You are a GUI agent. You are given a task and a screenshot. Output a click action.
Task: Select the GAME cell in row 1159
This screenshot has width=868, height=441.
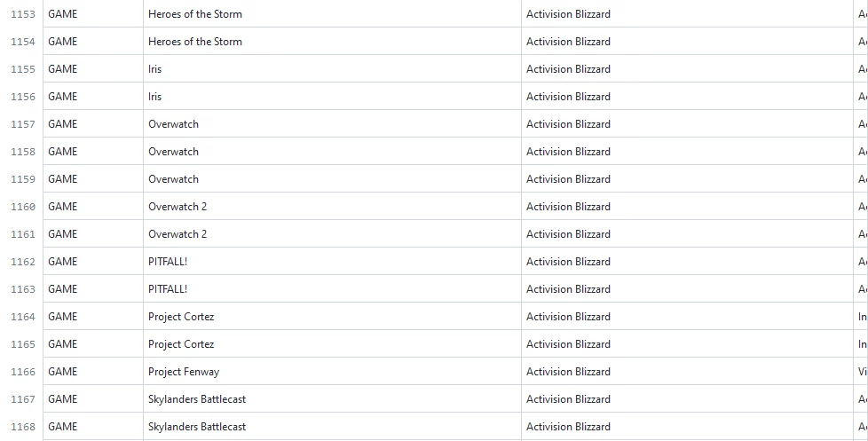93,179
